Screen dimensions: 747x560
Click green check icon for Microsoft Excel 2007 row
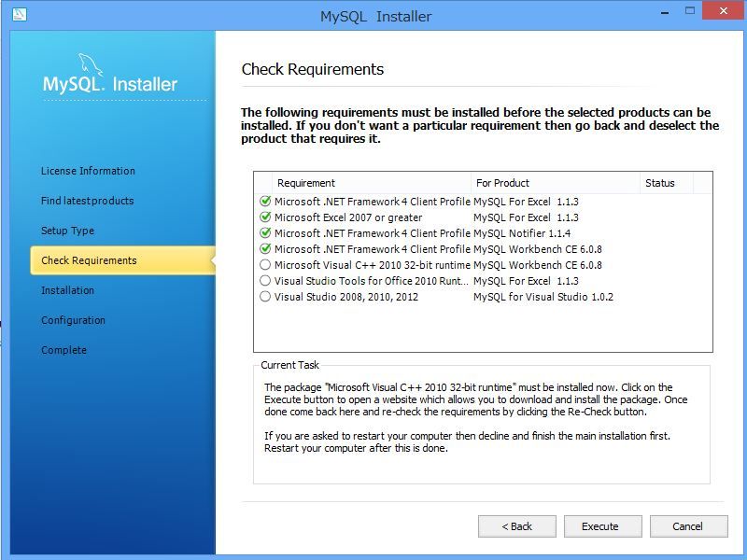click(x=265, y=217)
